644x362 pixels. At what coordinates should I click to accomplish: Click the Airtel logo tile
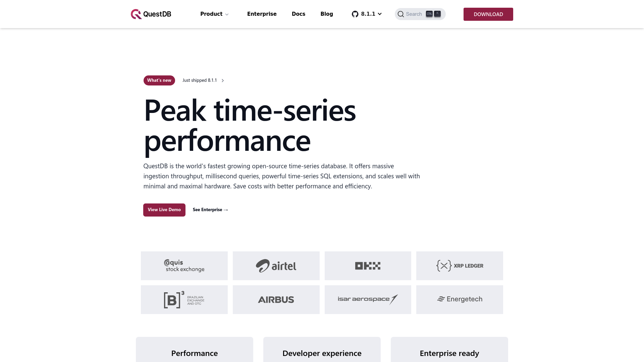[276, 266]
